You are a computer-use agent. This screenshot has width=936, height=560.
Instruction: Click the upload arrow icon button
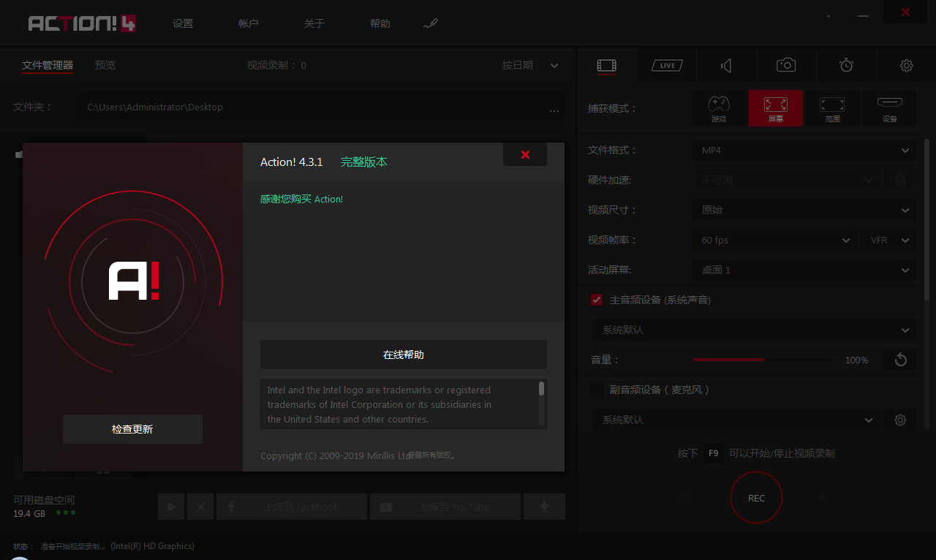tap(544, 507)
